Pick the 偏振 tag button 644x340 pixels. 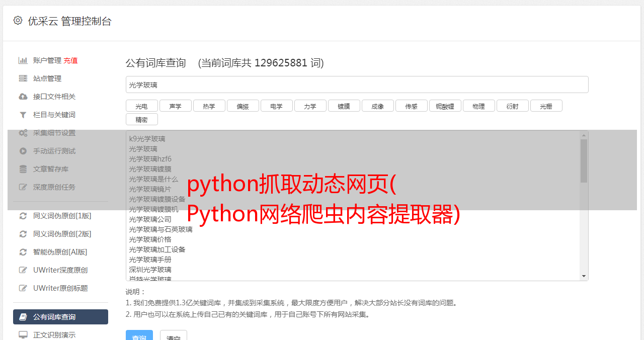243,106
